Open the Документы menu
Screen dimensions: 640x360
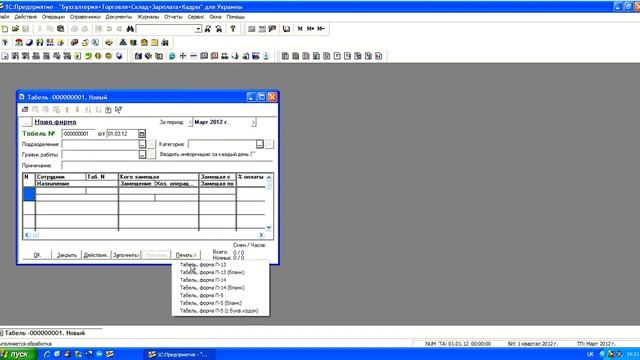(118, 17)
